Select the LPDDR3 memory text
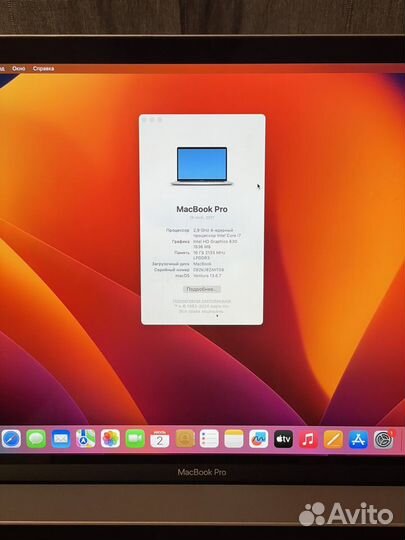The height and width of the screenshot is (540, 405). point(201,258)
